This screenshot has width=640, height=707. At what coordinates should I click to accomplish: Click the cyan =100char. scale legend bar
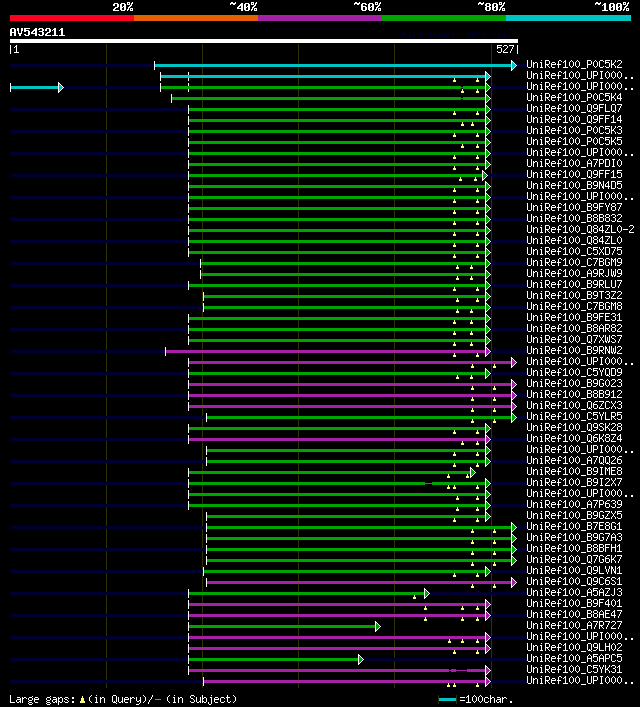[x=447, y=699]
